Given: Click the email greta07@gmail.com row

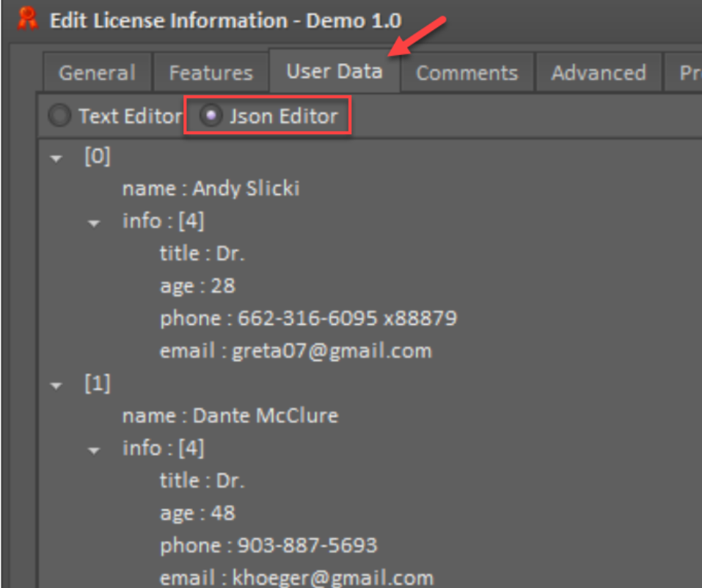Looking at the screenshot, I should tap(296, 350).
